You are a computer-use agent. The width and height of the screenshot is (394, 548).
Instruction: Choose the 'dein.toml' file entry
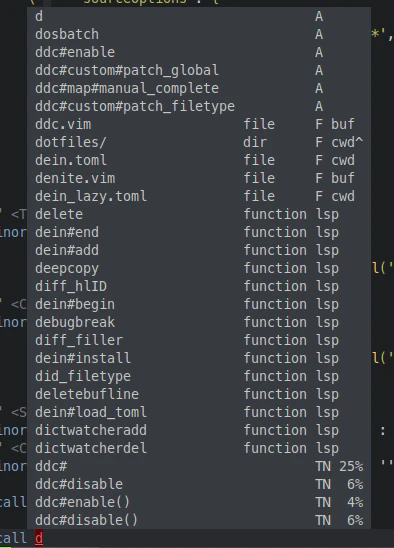(x=199, y=160)
